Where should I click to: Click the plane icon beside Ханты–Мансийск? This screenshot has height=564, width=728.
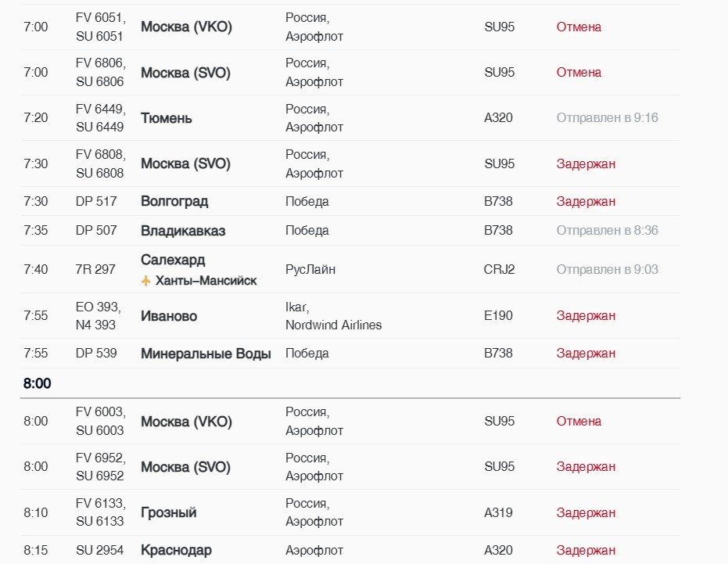[x=146, y=281]
